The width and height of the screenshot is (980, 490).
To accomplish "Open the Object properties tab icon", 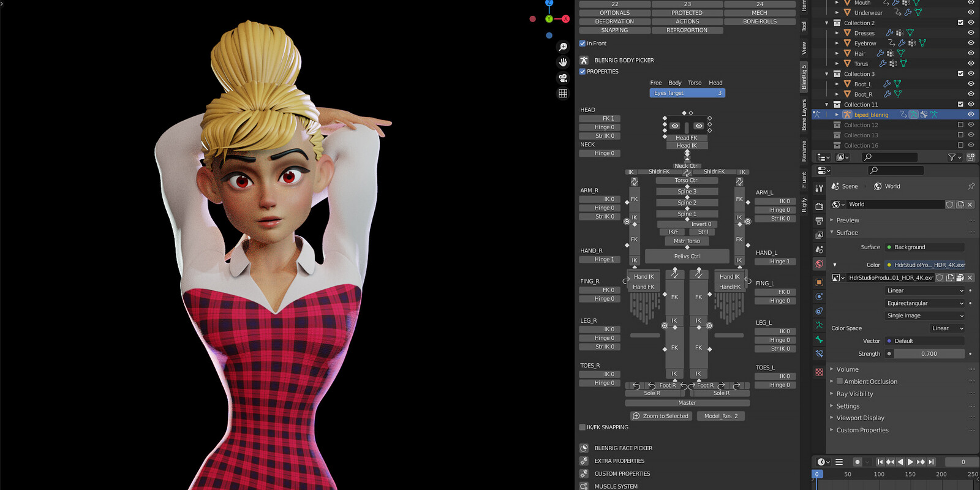I will click(819, 282).
